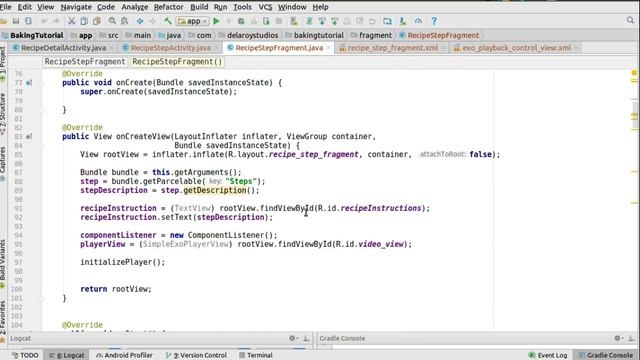
Task: Click the Make Project hammer icon
Action: click(x=168, y=21)
